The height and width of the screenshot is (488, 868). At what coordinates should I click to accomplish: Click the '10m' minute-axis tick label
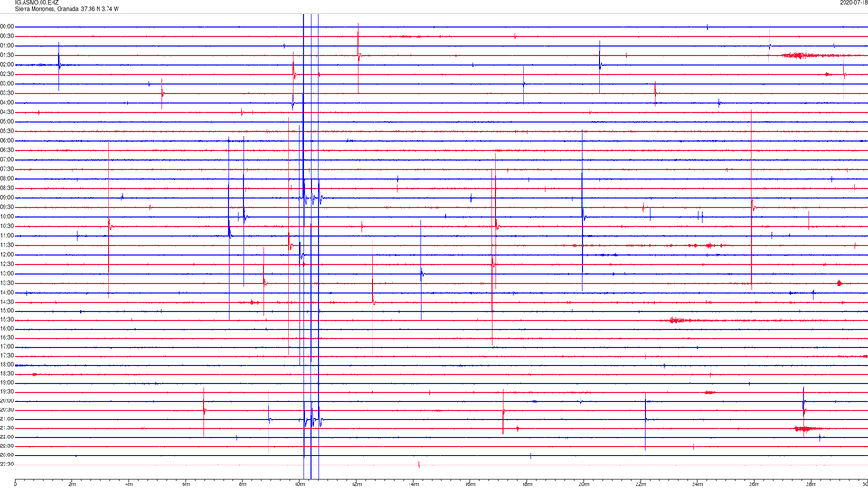coord(299,484)
